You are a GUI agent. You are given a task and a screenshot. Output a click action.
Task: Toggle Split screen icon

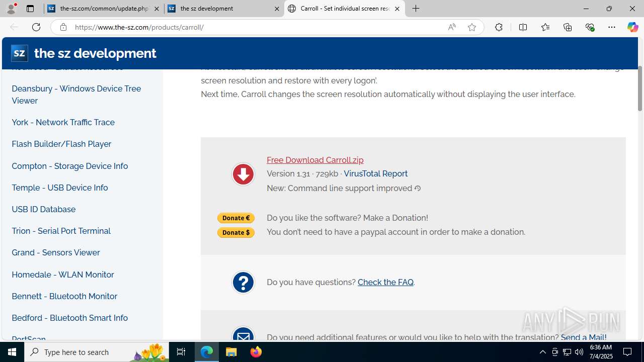click(x=523, y=27)
